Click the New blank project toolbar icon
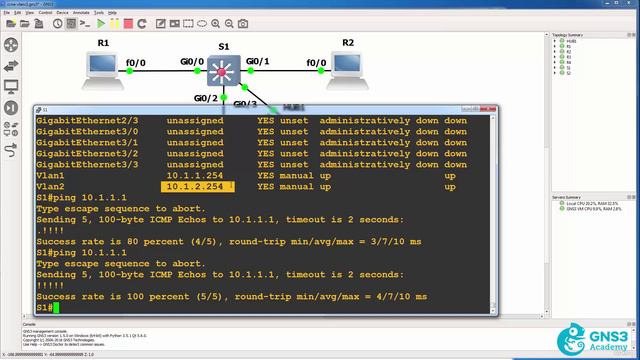The height and width of the screenshot is (360, 640). pos(11,24)
